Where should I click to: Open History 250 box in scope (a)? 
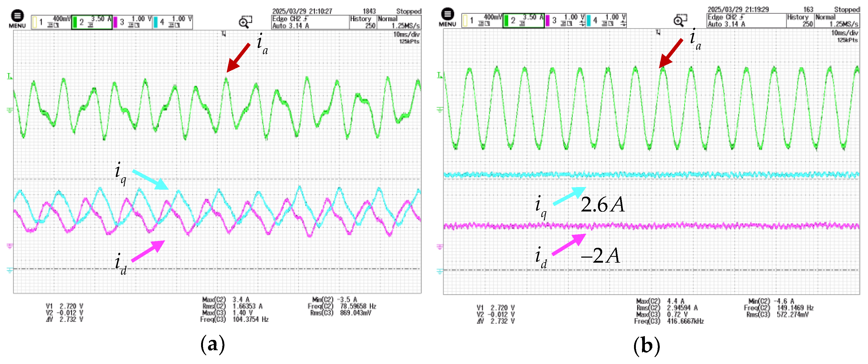pos(363,22)
